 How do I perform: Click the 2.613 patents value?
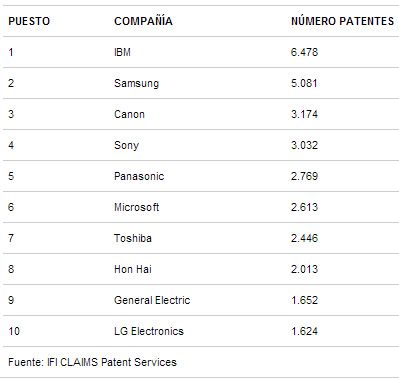click(304, 207)
